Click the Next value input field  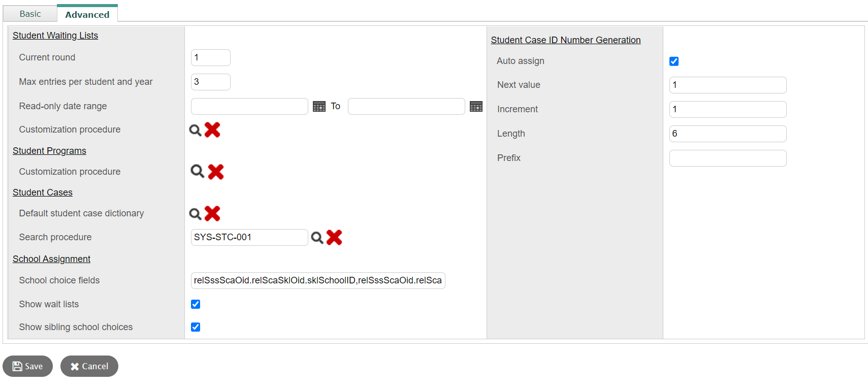[728, 85]
